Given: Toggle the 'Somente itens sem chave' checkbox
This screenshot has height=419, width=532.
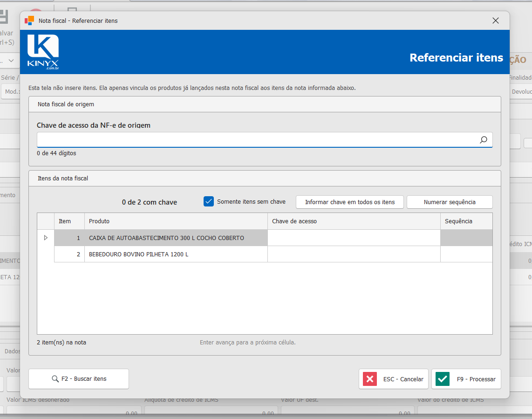Looking at the screenshot, I should tap(209, 201).
